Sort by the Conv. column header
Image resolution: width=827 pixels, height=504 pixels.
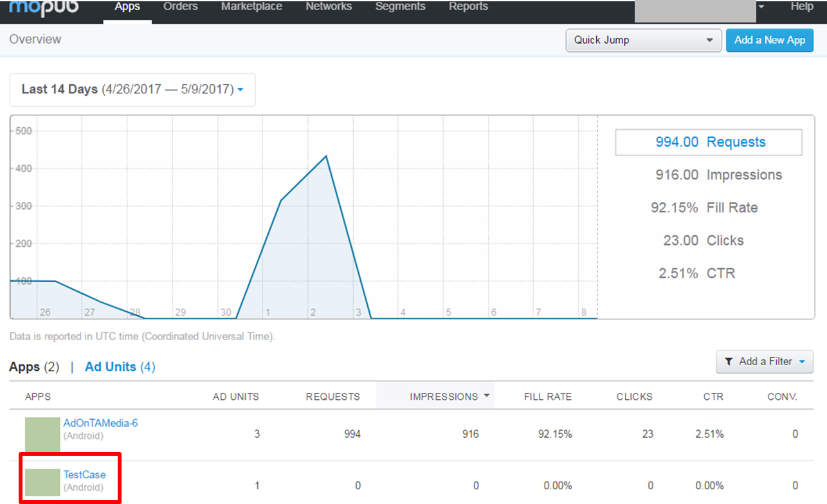coord(783,397)
